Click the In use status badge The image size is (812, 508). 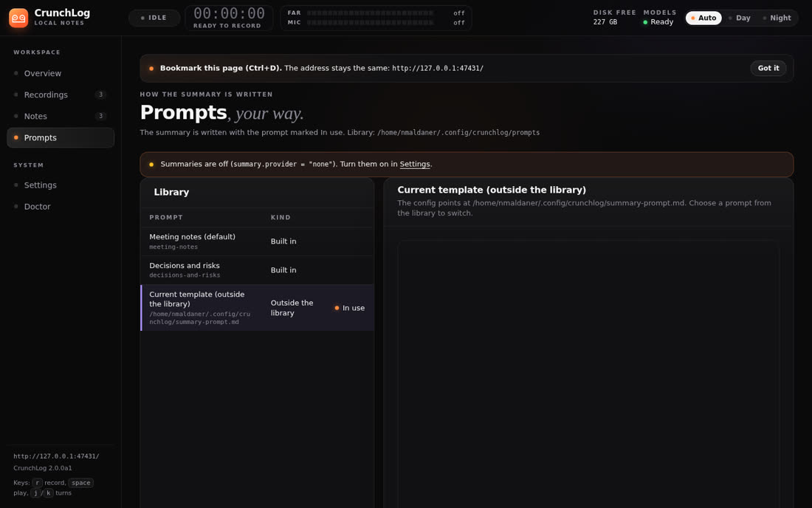tap(350, 308)
